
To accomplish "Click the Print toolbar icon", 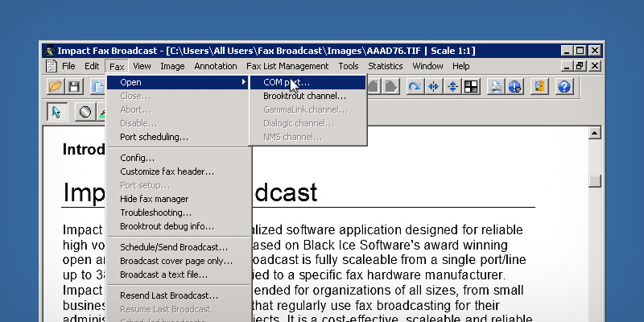I will 496,86.
